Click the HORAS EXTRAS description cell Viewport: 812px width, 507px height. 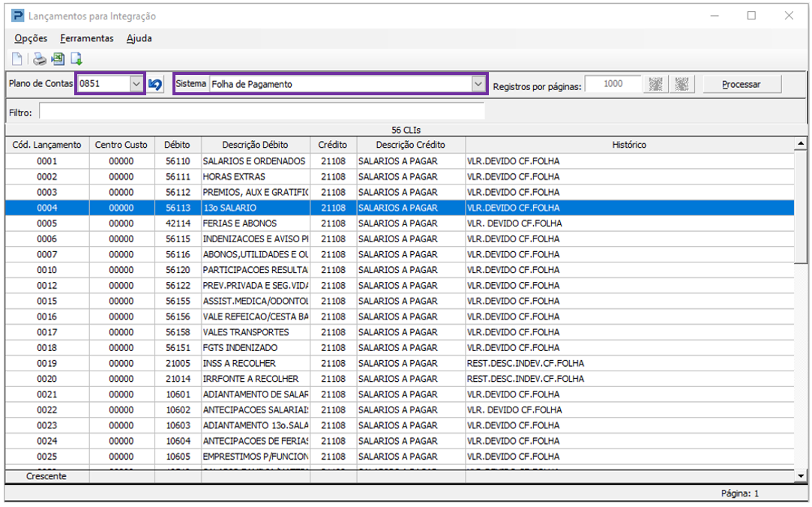(x=256, y=176)
